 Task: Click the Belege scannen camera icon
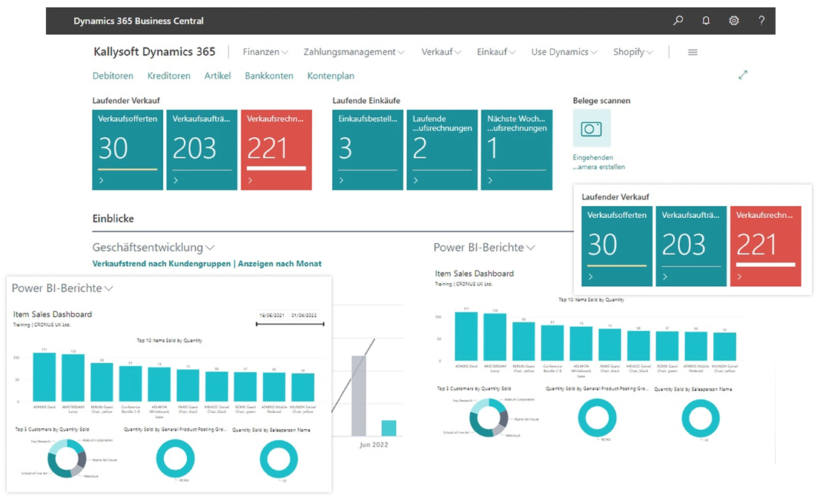[x=592, y=128]
